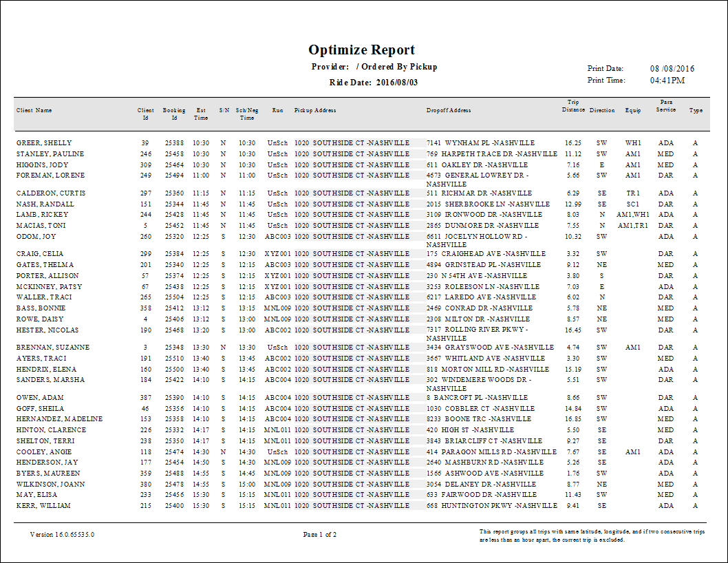Select booking 25388 for Shelly Greer

pyautogui.click(x=174, y=142)
